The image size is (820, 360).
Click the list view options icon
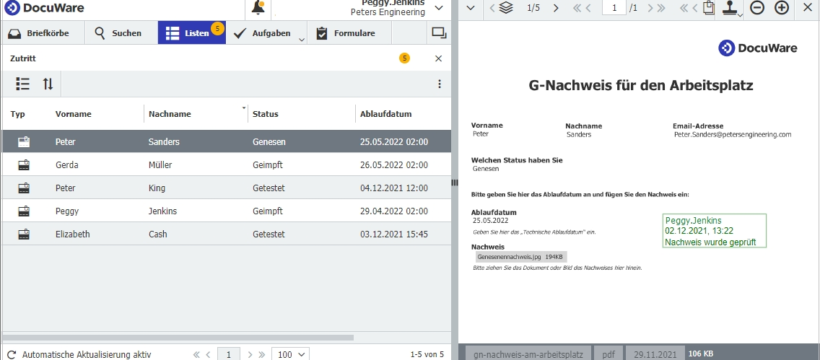click(22, 84)
